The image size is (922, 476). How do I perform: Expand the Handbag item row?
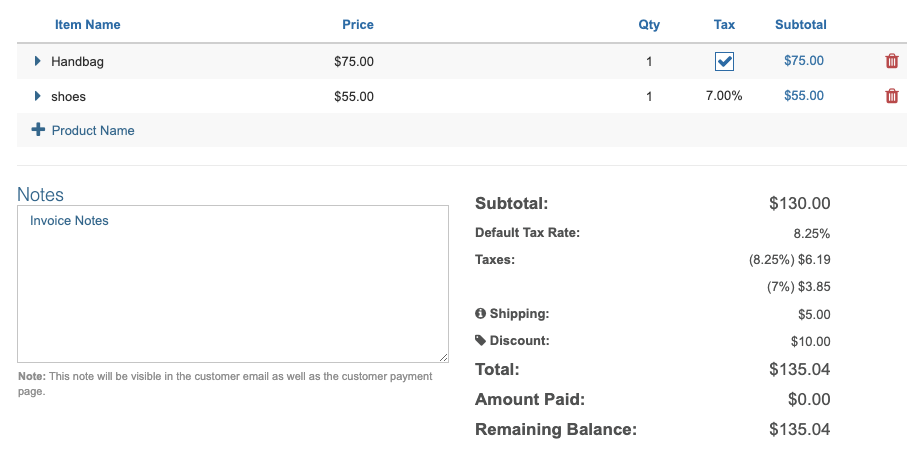pyautogui.click(x=38, y=61)
